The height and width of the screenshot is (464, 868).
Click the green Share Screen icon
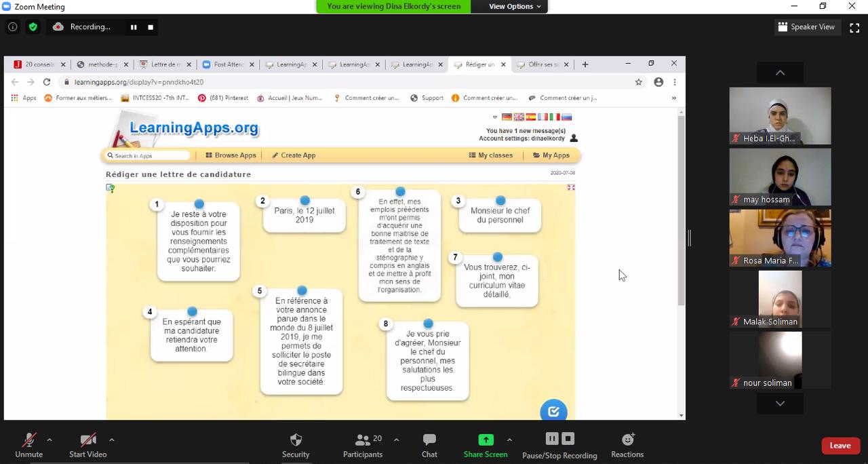pyautogui.click(x=486, y=440)
